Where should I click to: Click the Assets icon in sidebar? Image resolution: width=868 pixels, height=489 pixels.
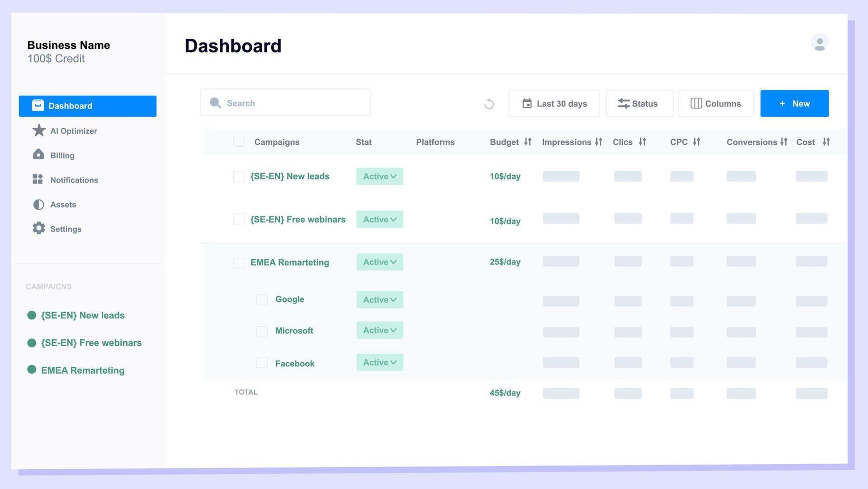(38, 205)
